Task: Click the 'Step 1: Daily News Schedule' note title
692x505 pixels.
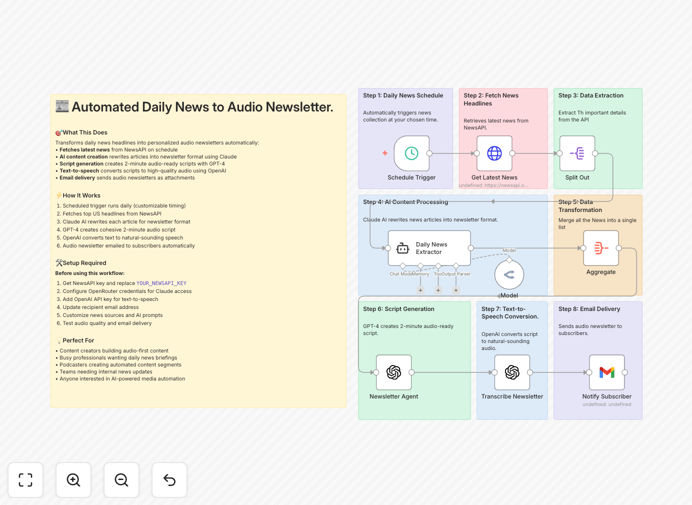Action: [403, 95]
